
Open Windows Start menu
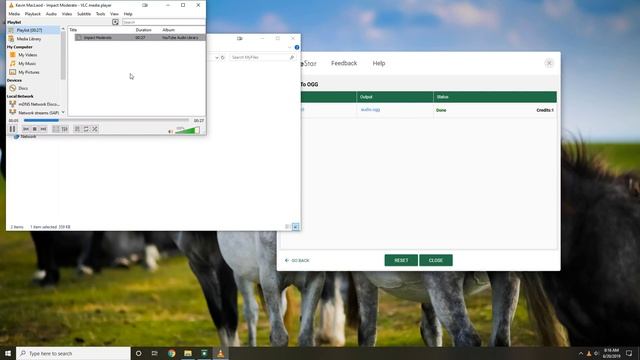point(8,353)
